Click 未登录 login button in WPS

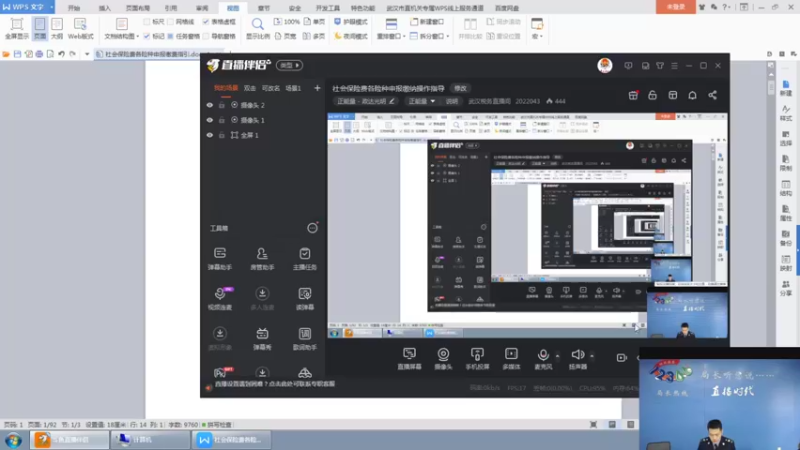pos(675,7)
